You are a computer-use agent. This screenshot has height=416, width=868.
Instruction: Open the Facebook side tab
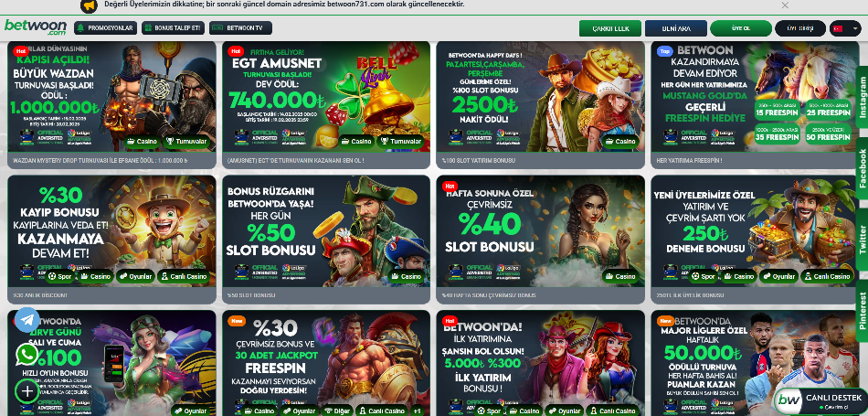(862, 168)
